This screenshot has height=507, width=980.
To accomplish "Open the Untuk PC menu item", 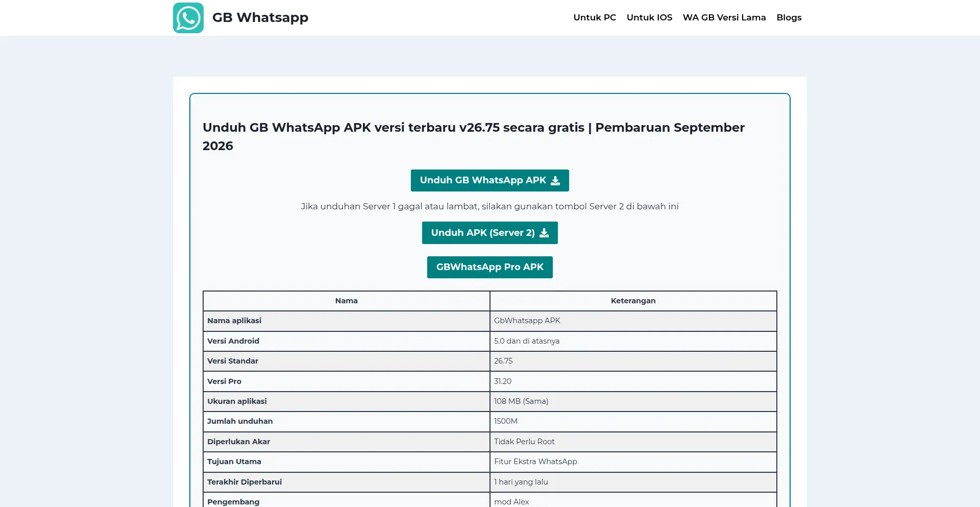I will point(595,17).
